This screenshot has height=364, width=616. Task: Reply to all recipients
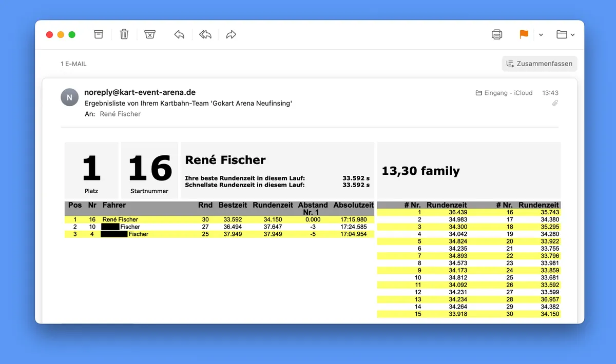(205, 34)
